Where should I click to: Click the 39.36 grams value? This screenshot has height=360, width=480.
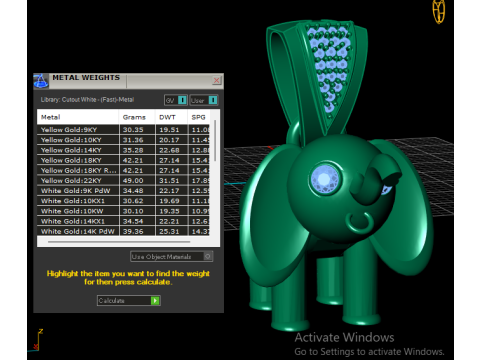pos(133,231)
